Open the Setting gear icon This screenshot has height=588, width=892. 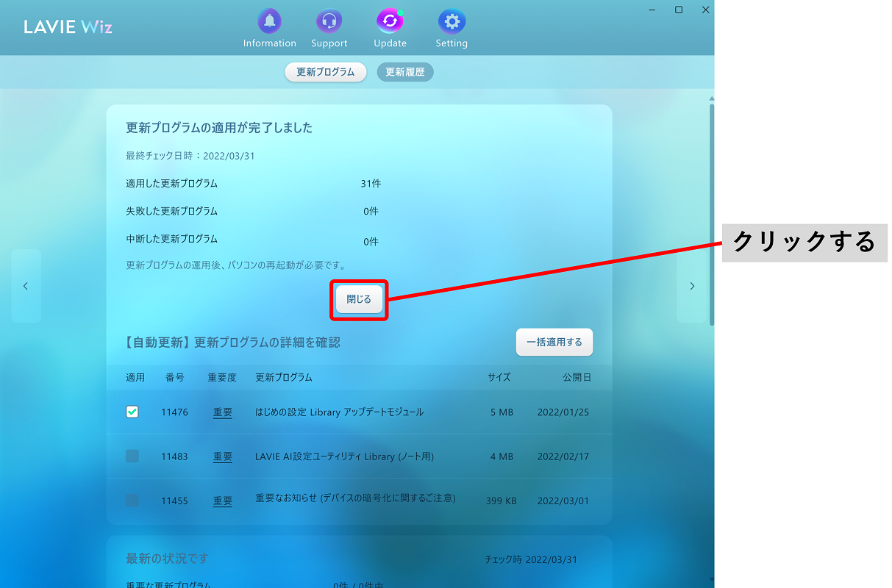[x=452, y=21]
